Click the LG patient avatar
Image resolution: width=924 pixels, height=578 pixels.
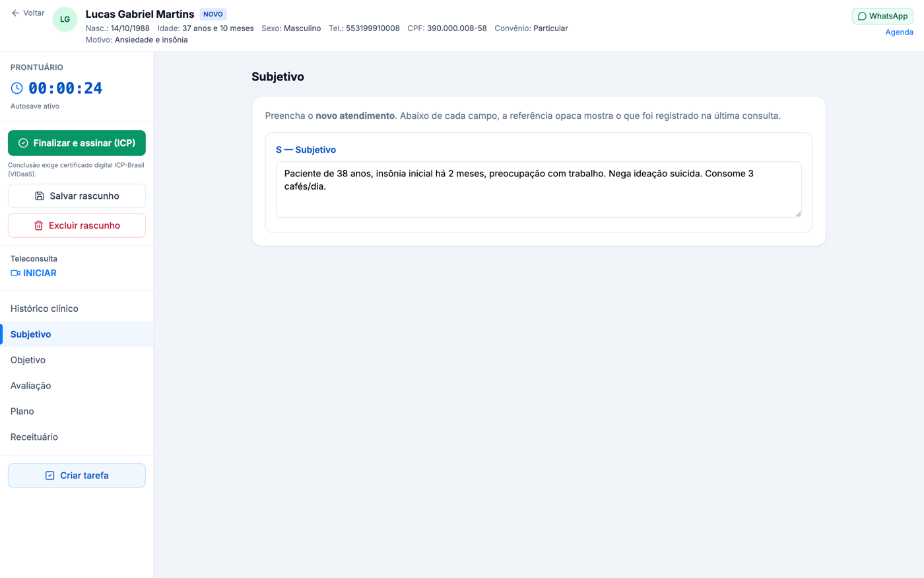[x=65, y=19]
